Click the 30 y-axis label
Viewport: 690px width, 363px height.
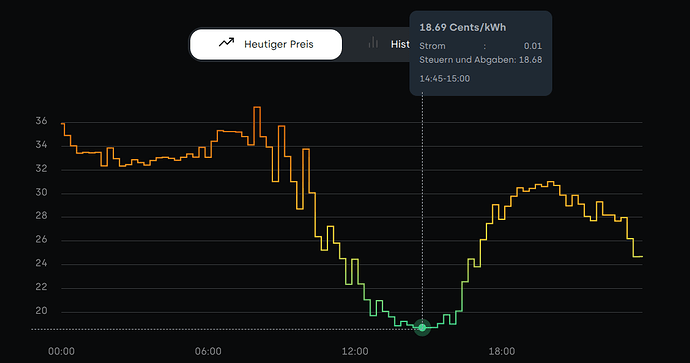41,192
